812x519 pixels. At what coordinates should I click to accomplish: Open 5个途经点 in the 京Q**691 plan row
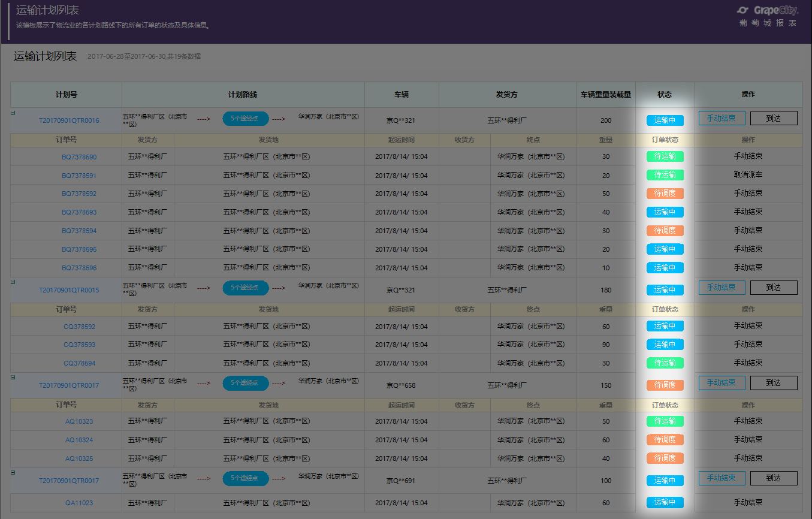(x=246, y=478)
